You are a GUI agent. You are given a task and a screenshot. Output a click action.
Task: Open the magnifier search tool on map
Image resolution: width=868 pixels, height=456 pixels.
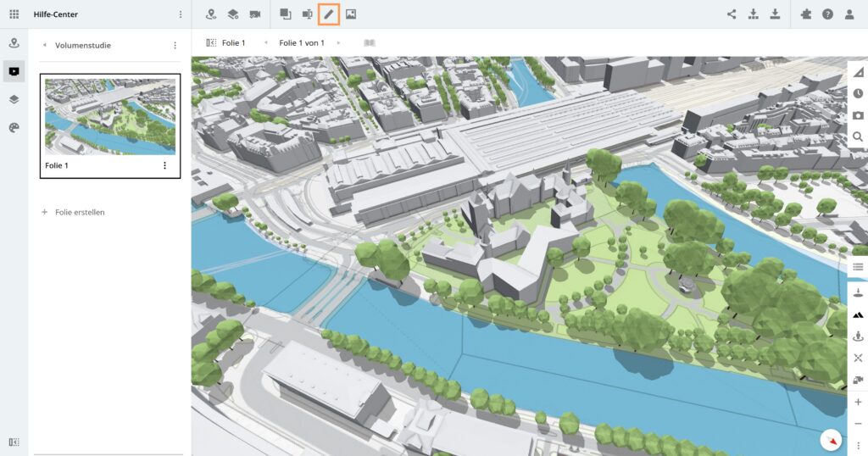click(x=858, y=136)
